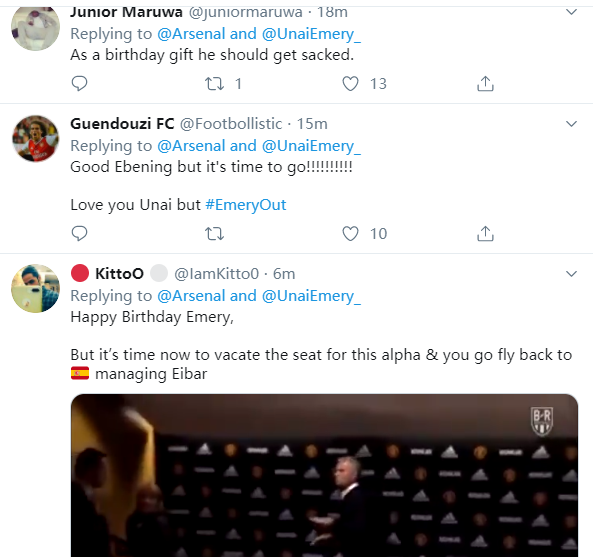The width and height of the screenshot is (593, 557).
Task: Open the @IamKitto0 user handle
Action: 216,274
